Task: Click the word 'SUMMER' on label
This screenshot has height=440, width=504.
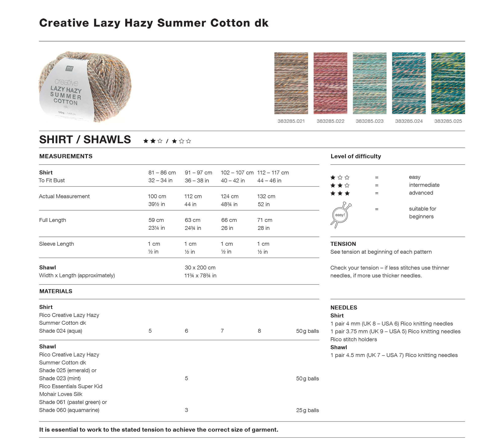Action: coord(66,96)
